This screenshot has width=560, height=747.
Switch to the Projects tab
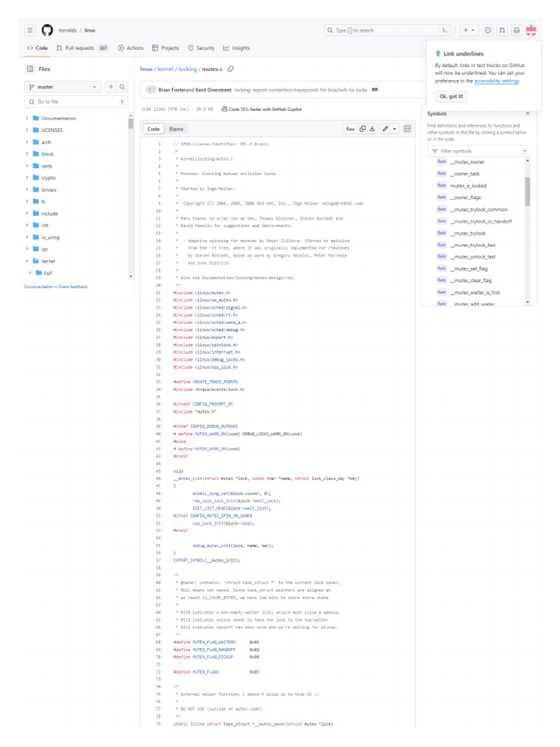pos(166,48)
